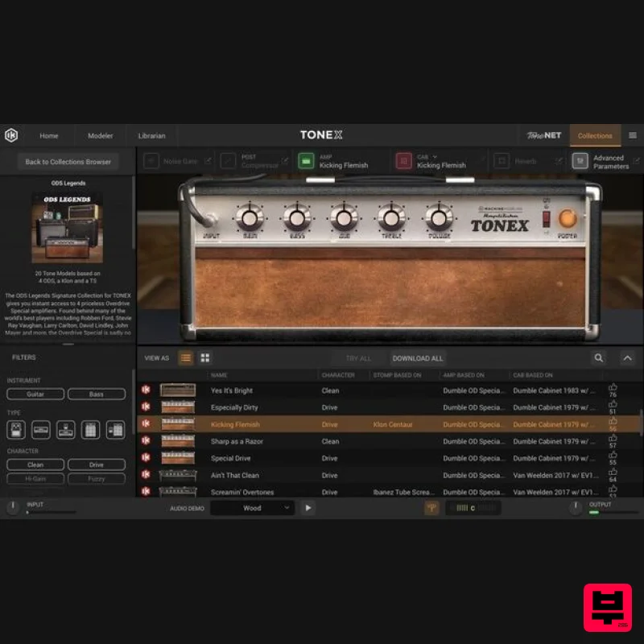Toggle the Bass instrument filter
Screen dimensions: 644x644
[97, 394]
